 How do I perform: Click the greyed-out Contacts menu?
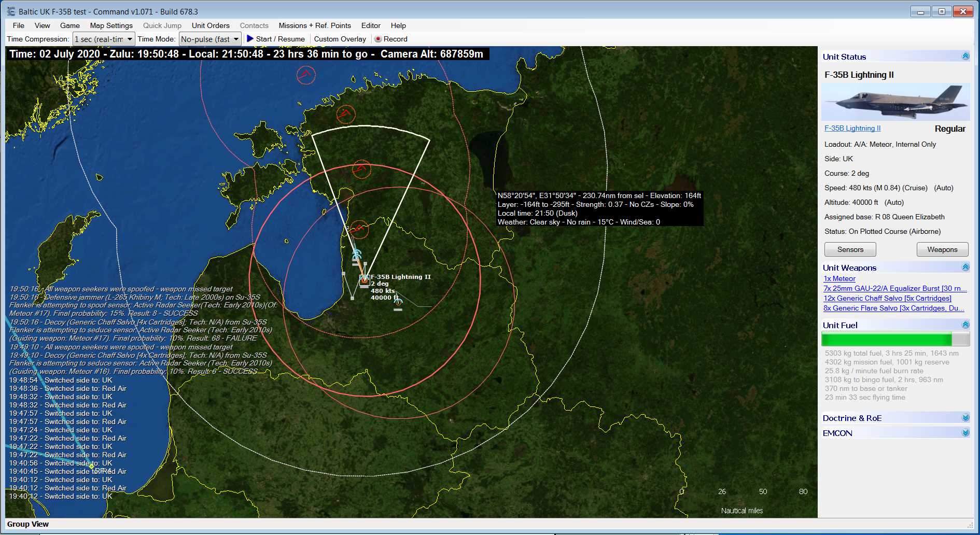point(254,25)
